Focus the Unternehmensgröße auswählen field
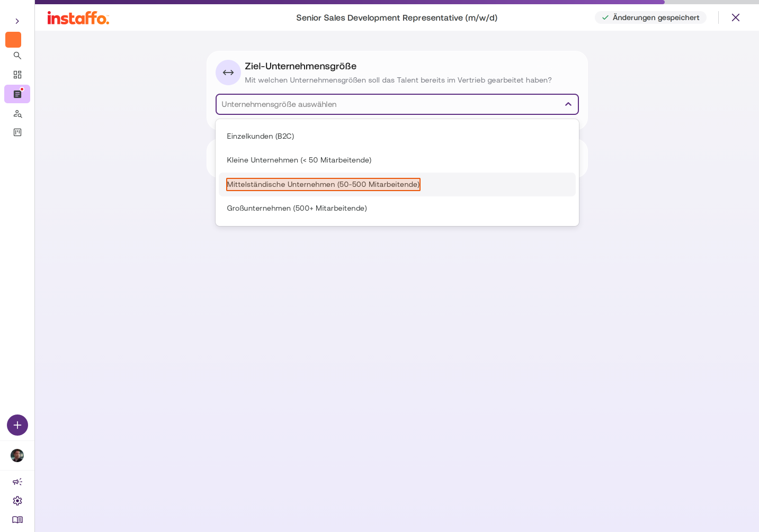This screenshot has height=532, width=759. (397, 104)
